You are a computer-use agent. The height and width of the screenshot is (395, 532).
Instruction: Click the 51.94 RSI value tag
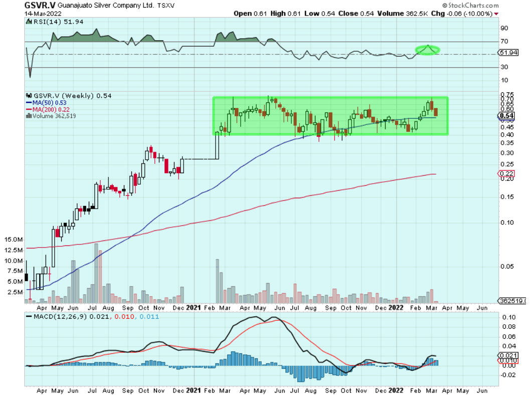click(508, 53)
